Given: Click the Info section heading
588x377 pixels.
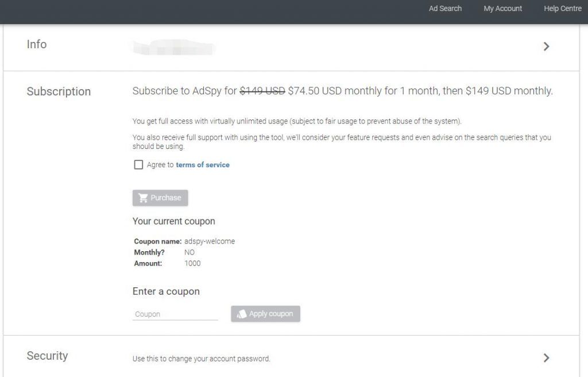Looking at the screenshot, I should pos(37,44).
